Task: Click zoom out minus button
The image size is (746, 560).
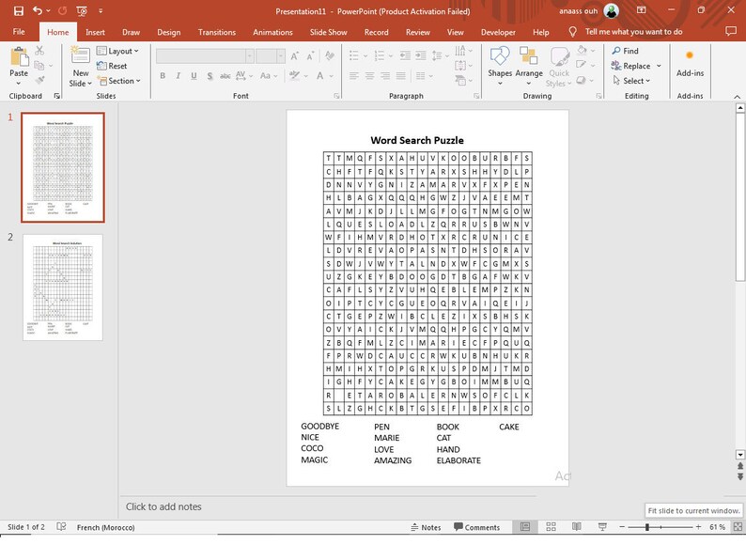Action: (x=622, y=527)
